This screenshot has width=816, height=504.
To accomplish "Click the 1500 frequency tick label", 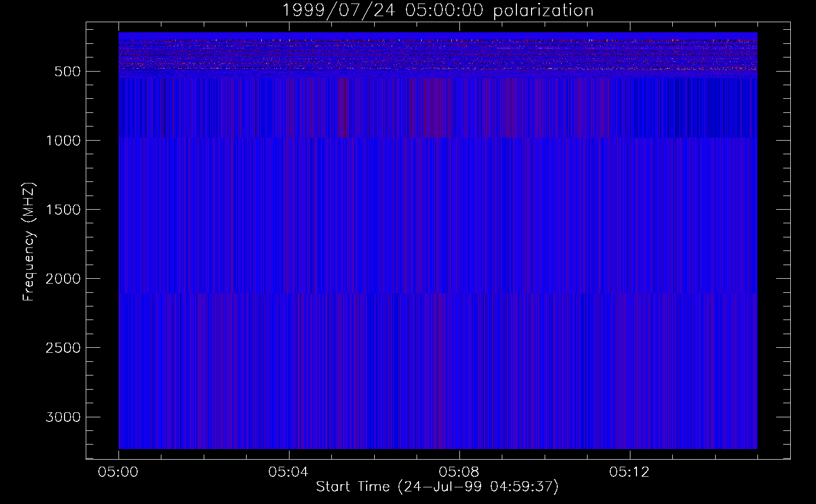I will (63, 210).
